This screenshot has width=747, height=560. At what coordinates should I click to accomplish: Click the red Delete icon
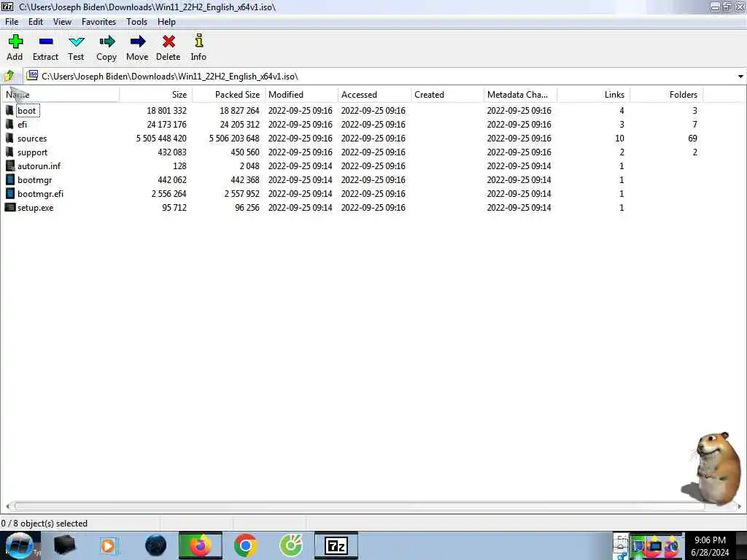(x=169, y=42)
